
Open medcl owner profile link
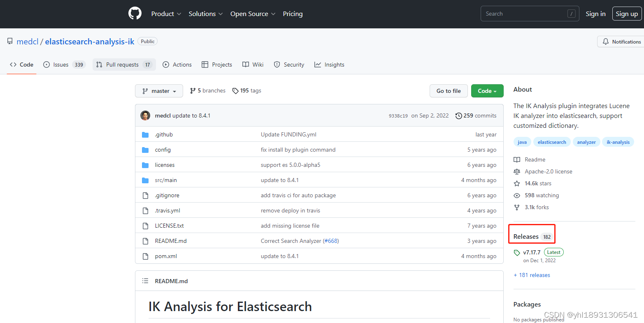[x=28, y=42]
